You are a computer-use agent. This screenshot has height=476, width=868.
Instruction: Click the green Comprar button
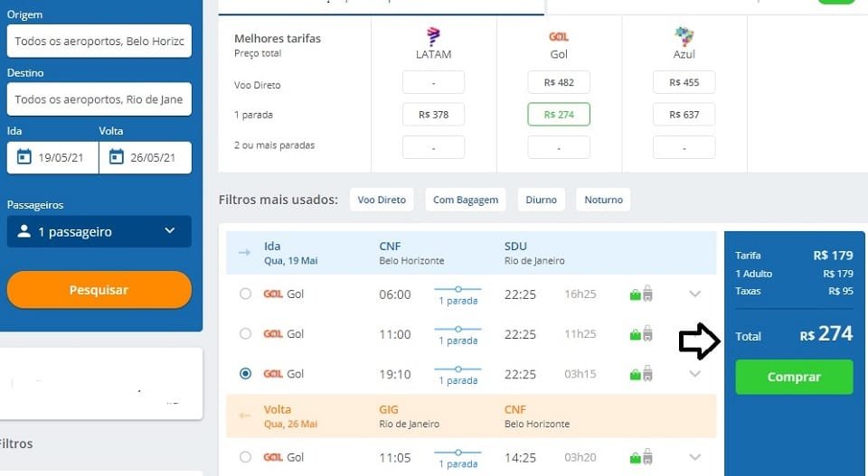pyautogui.click(x=794, y=377)
